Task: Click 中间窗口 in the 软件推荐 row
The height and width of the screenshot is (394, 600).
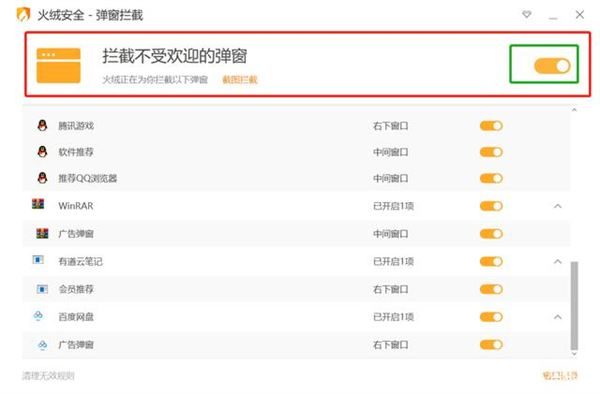Action: (x=391, y=152)
